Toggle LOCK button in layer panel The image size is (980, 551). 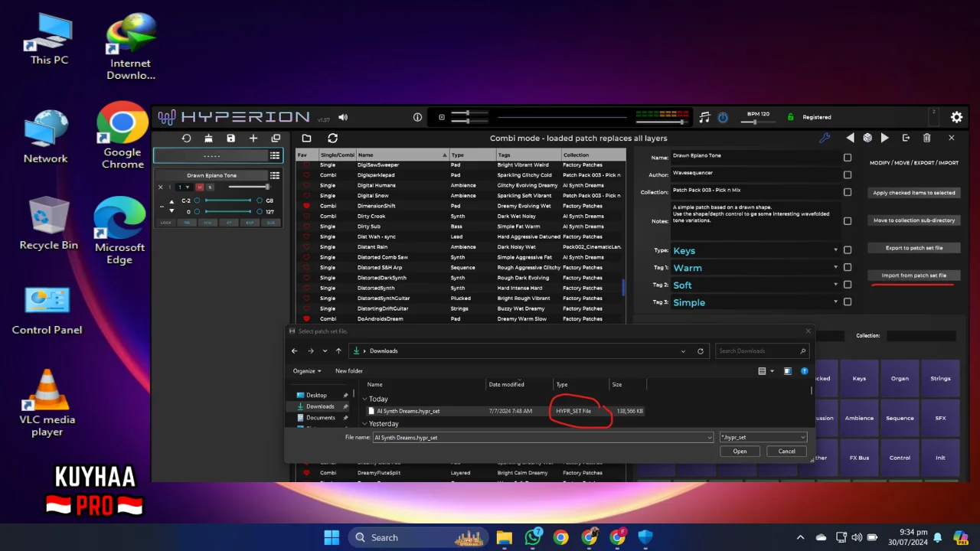coord(166,223)
